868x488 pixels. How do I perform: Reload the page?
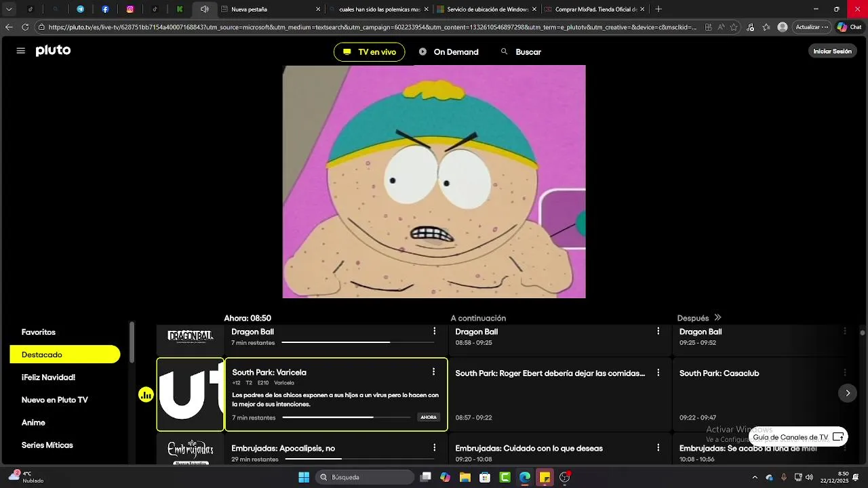[x=25, y=27]
